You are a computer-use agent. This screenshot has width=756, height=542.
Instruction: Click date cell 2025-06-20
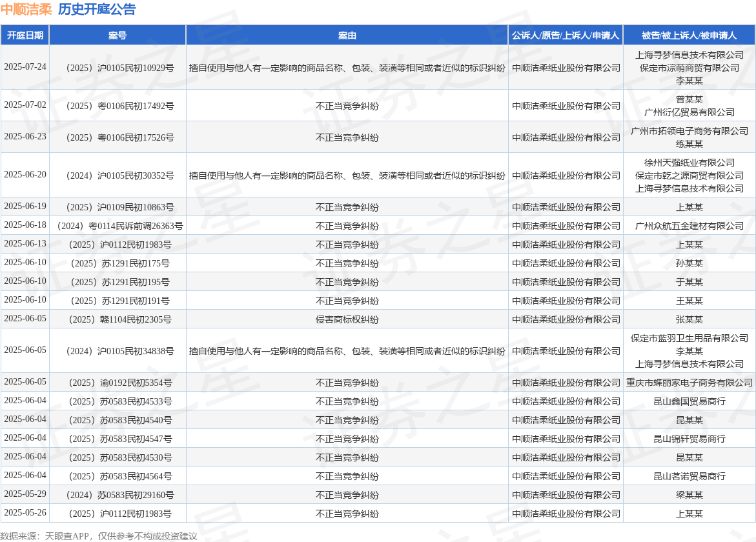coord(25,175)
